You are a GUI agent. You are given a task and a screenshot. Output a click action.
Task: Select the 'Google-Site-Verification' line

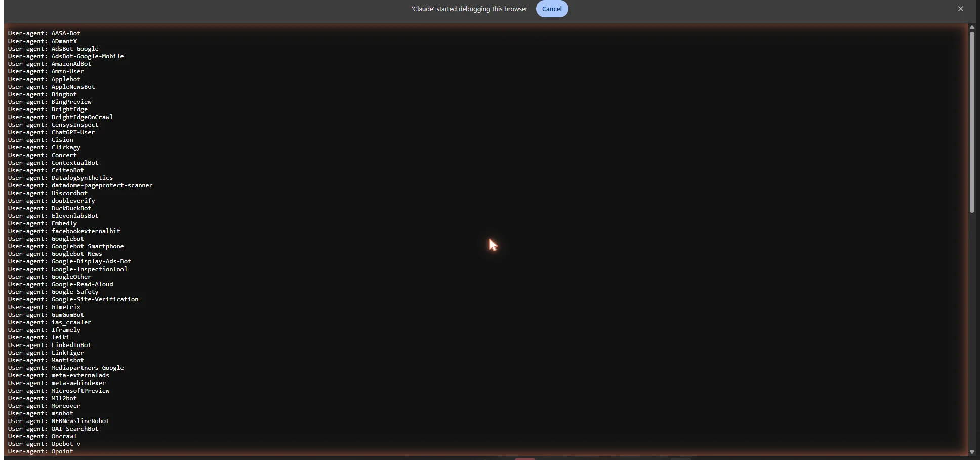(73, 299)
